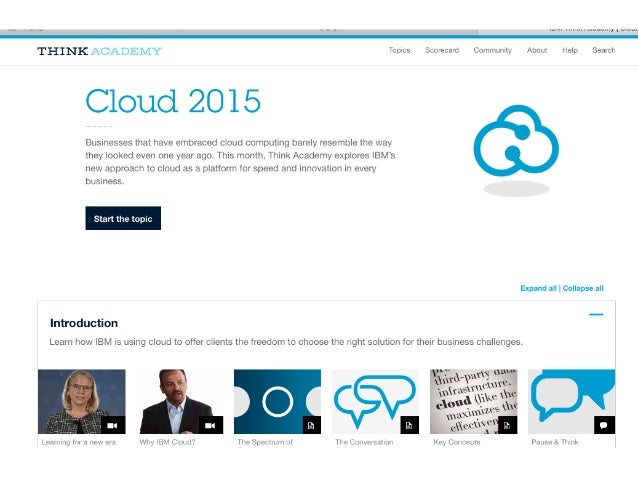638x479 pixels.
Task: Open the About menu item
Action: [x=537, y=50]
